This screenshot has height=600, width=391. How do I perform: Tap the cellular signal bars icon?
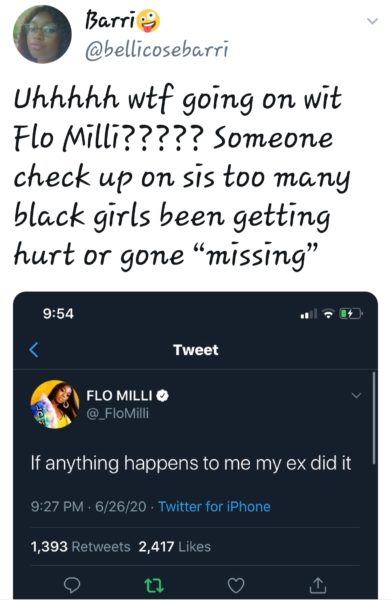pos(309,314)
